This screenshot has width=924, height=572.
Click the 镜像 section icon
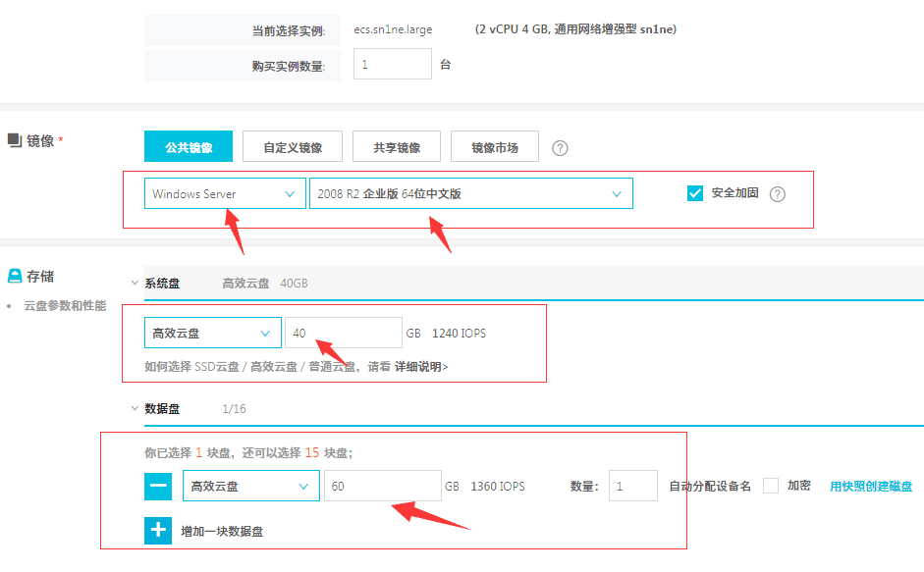(15, 140)
